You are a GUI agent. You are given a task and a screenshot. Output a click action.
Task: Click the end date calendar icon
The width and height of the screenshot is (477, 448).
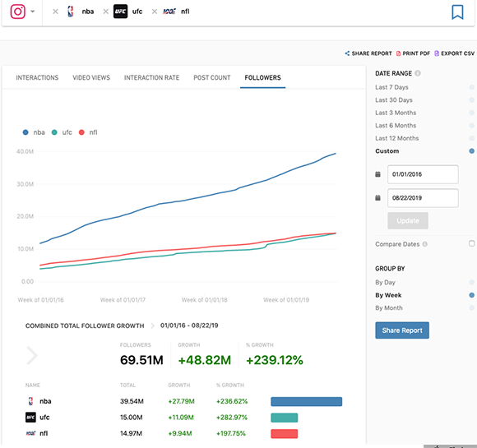coord(377,197)
